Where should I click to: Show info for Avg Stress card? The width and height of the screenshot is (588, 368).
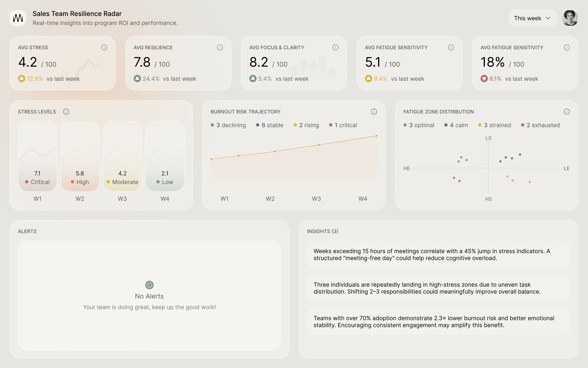[x=104, y=47]
